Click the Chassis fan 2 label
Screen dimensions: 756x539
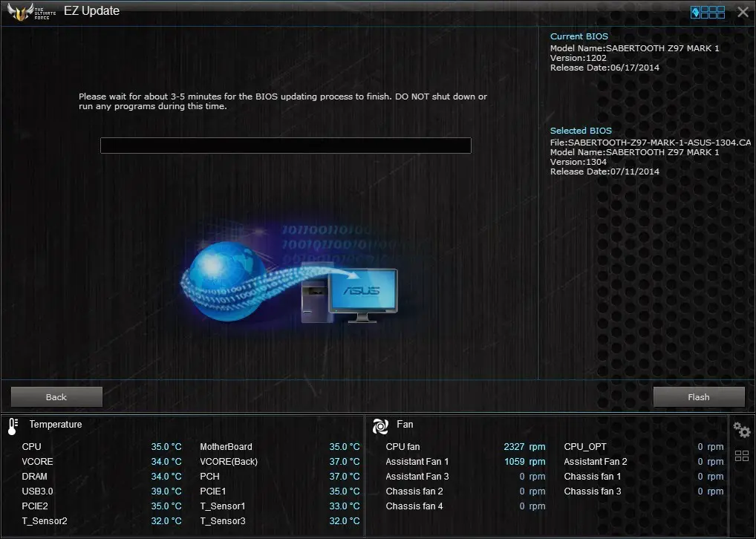click(x=414, y=491)
